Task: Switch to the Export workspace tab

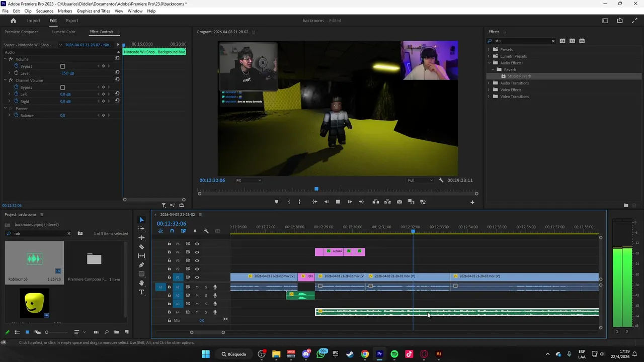Action: tap(72, 21)
